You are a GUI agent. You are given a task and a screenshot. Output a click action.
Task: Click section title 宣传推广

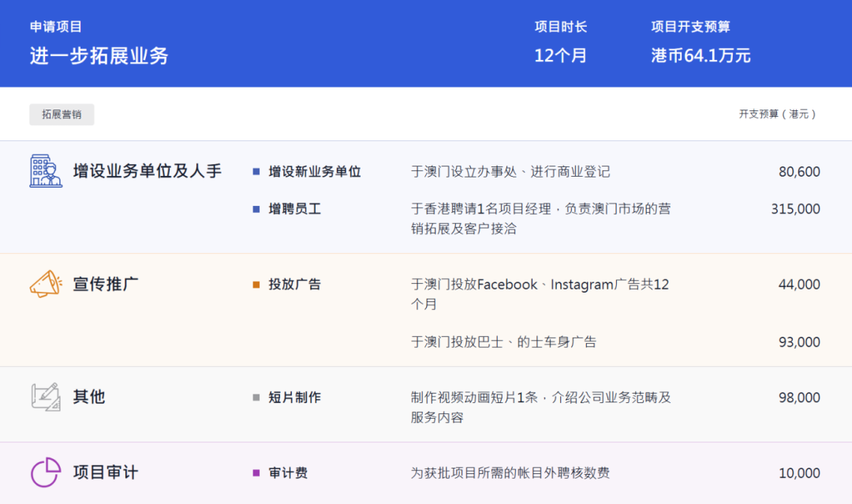(106, 284)
